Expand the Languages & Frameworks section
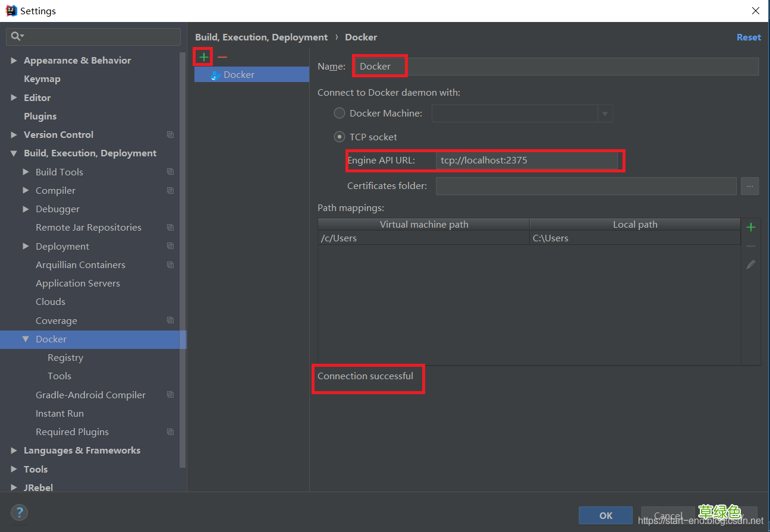This screenshot has width=770, height=532. coord(14,451)
